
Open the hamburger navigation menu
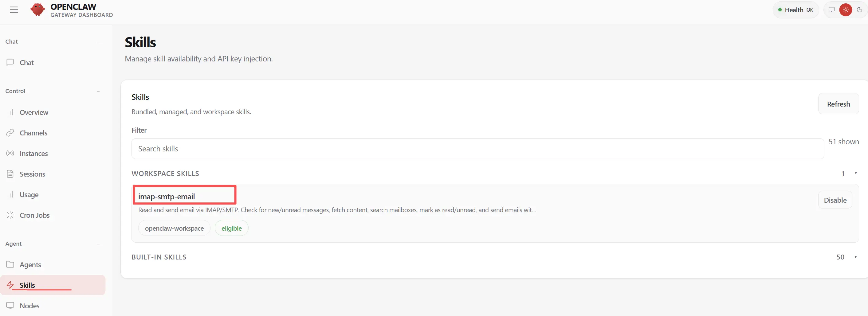[x=14, y=10]
